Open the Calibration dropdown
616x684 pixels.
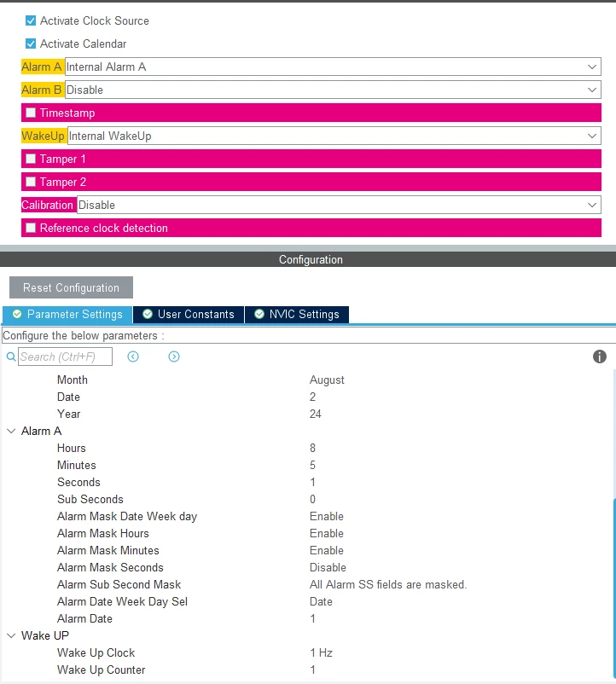(x=339, y=205)
